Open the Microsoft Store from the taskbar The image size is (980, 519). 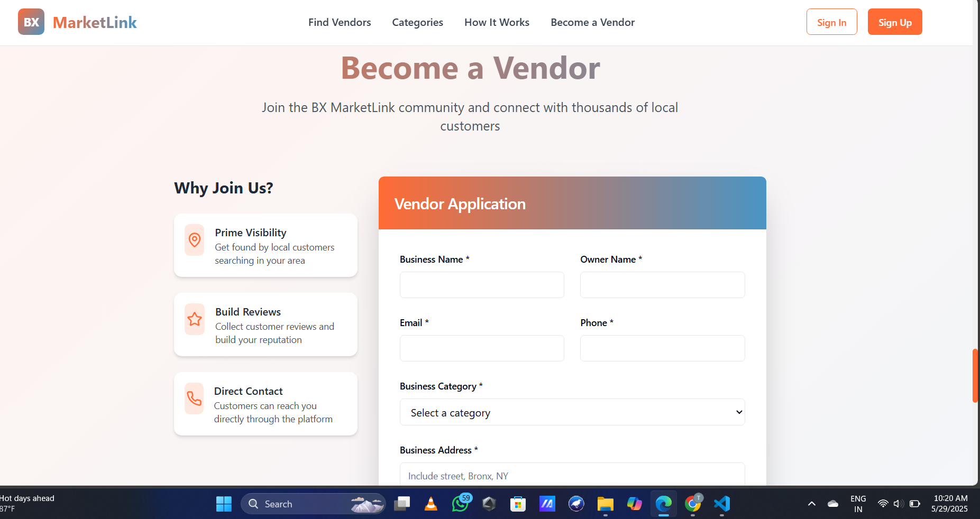click(x=517, y=504)
